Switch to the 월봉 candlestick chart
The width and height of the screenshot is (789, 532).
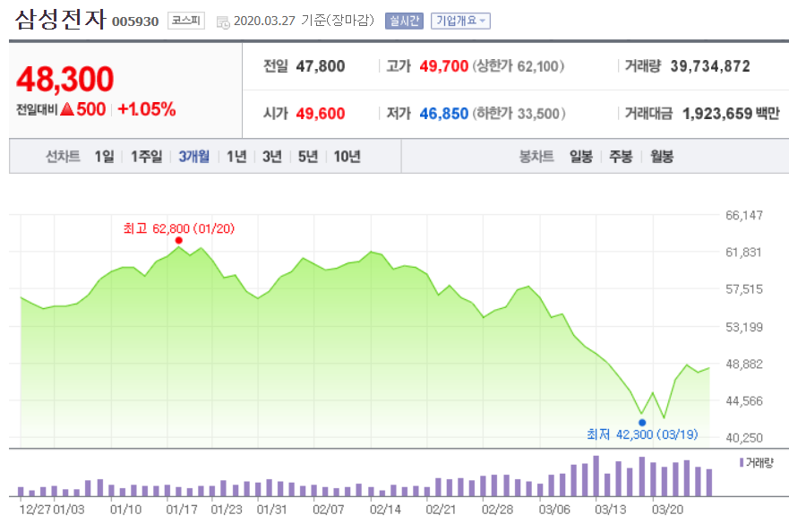(x=661, y=157)
